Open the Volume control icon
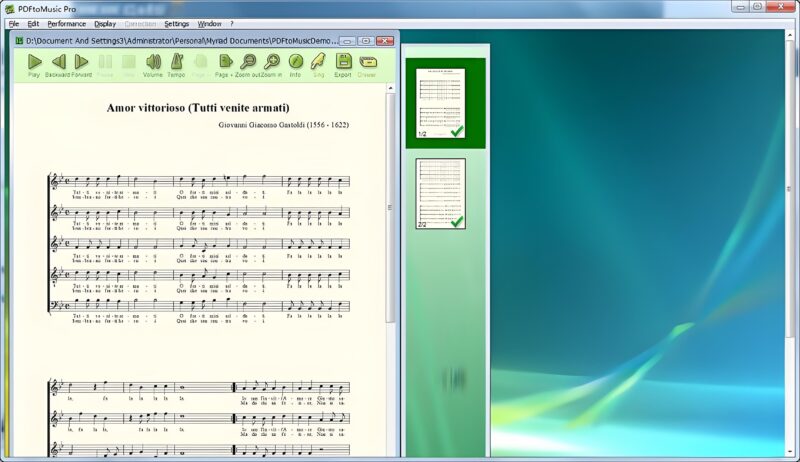This screenshot has width=800, height=462. [153, 62]
